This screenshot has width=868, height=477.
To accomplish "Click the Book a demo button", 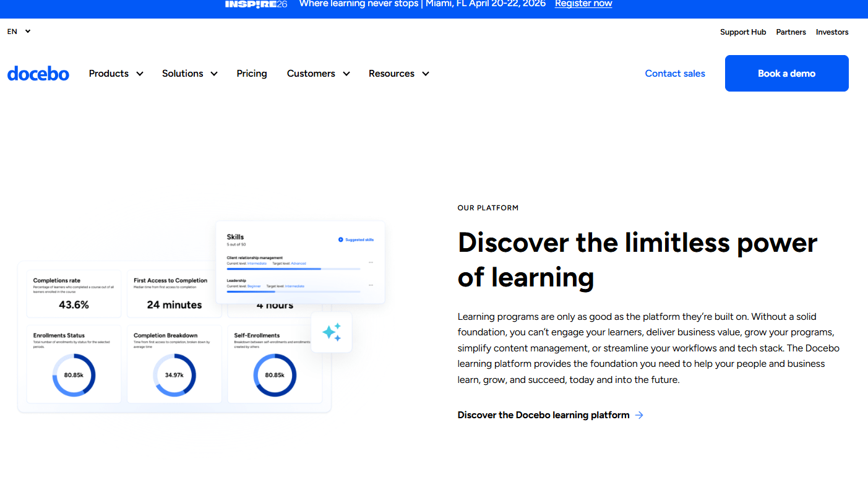I will (786, 73).
